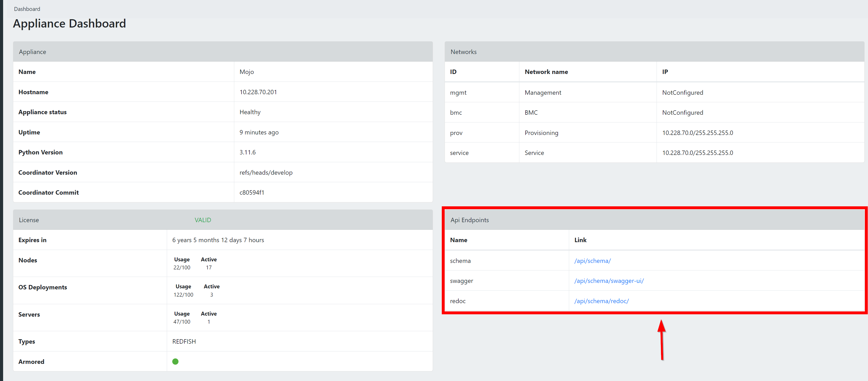This screenshot has width=868, height=381.
Task: Click the green Armored status indicator
Action: click(175, 362)
